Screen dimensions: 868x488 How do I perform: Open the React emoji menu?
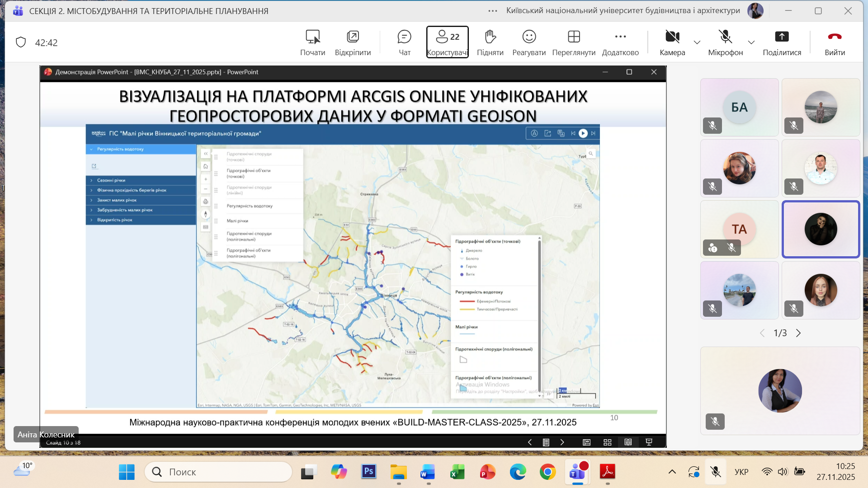point(529,42)
